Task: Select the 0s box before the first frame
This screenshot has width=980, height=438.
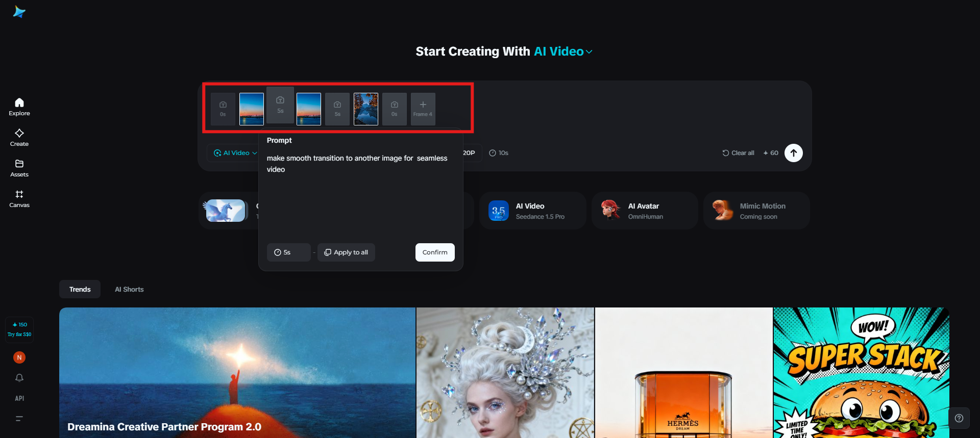Action: click(x=223, y=109)
